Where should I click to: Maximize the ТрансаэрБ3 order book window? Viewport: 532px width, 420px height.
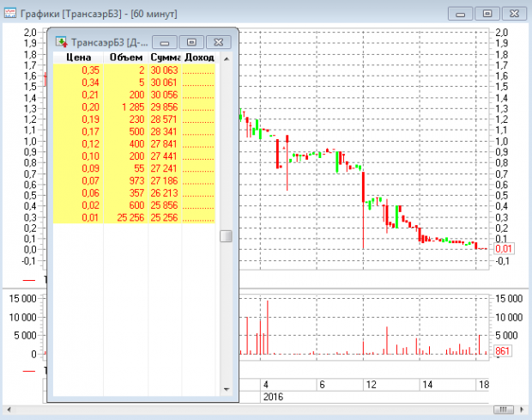coord(192,41)
